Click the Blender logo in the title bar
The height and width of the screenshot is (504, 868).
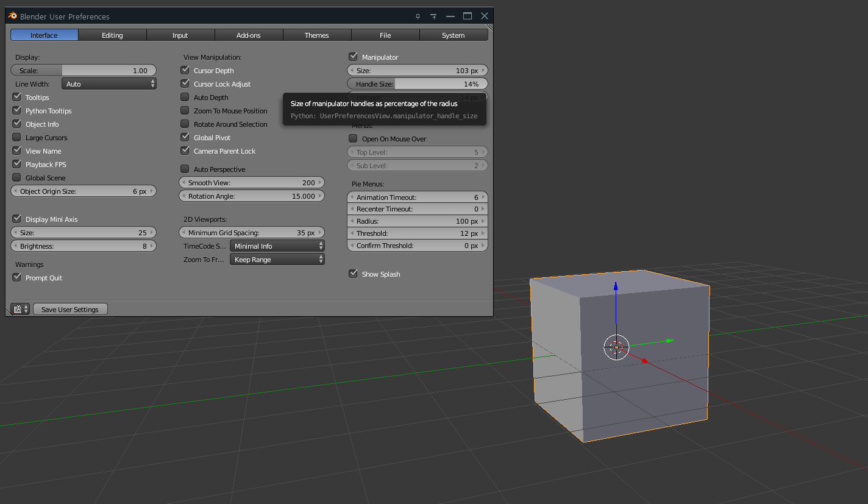pyautogui.click(x=13, y=16)
